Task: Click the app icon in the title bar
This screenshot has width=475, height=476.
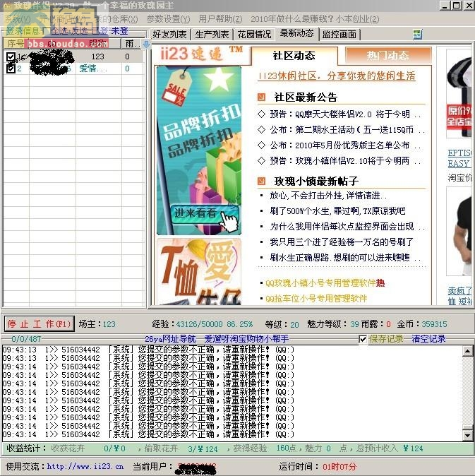Action: point(6,6)
